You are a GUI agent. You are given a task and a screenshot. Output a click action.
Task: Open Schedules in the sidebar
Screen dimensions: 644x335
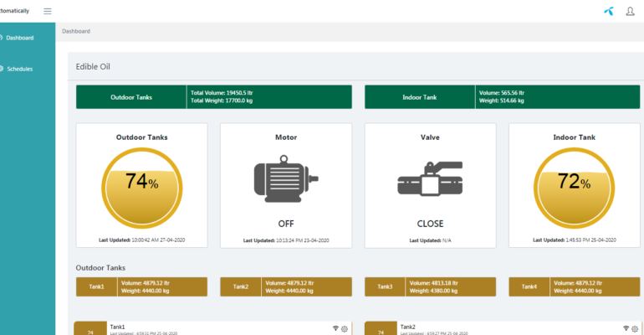(19, 69)
